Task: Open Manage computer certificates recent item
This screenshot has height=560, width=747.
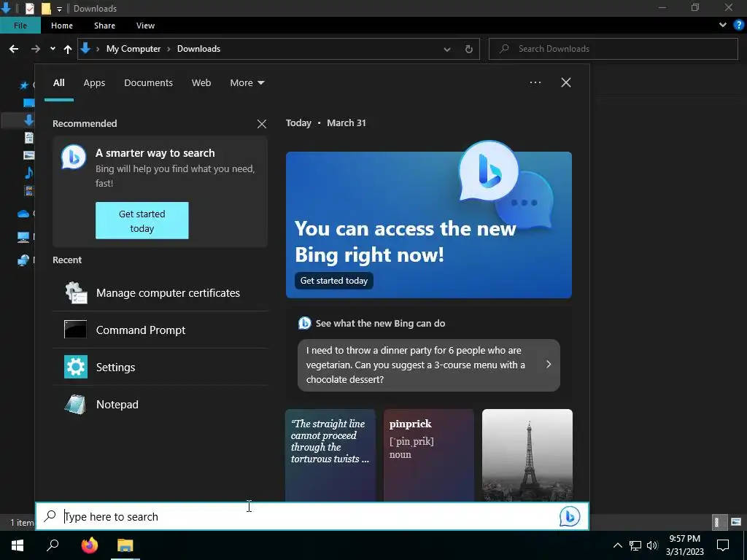Action: (160, 293)
